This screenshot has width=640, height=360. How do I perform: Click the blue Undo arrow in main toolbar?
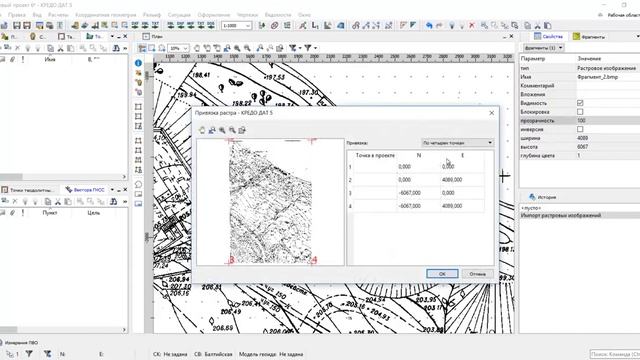pyautogui.click(x=429, y=25)
